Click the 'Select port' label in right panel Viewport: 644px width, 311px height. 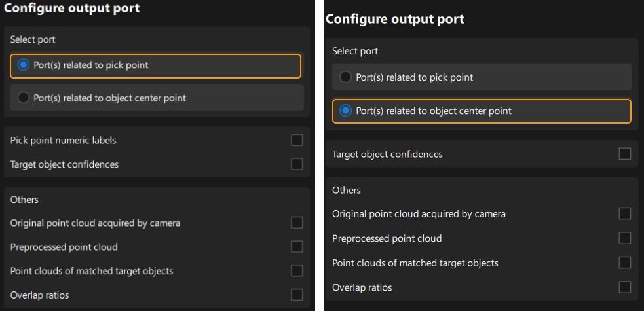pos(355,51)
